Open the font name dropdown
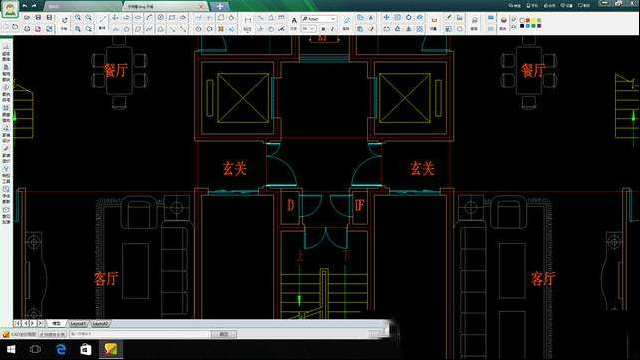Screen dimensions: 640x360 tap(319, 19)
